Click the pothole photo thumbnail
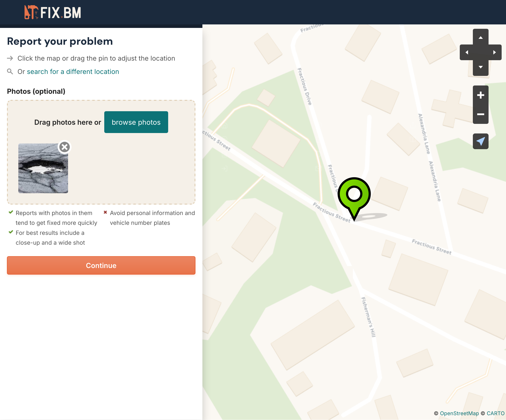The image size is (506, 420). click(x=43, y=169)
